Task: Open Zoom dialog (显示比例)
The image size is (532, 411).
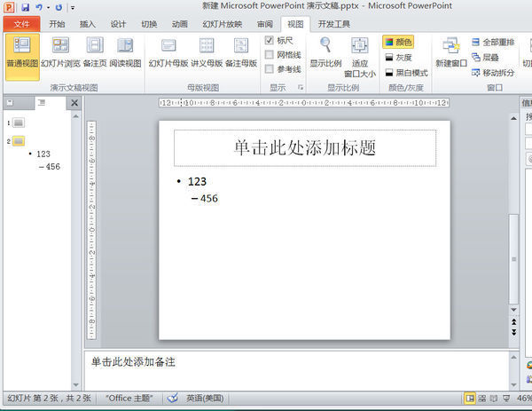Action: [325, 52]
